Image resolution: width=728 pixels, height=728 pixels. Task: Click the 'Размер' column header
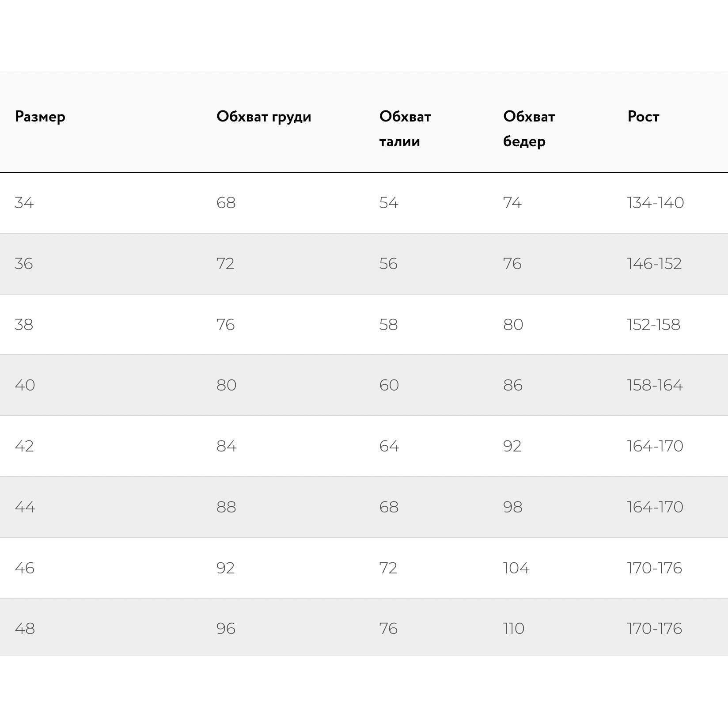pyautogui.click(x=40, y=117)
